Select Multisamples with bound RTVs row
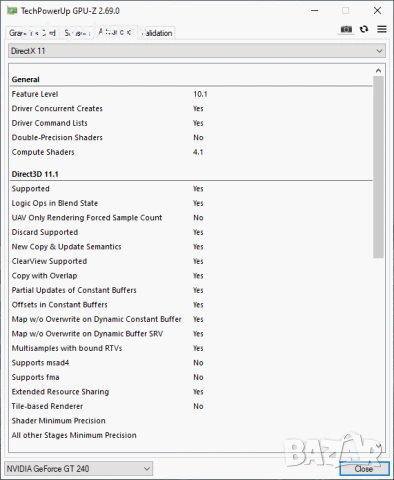 191,348
